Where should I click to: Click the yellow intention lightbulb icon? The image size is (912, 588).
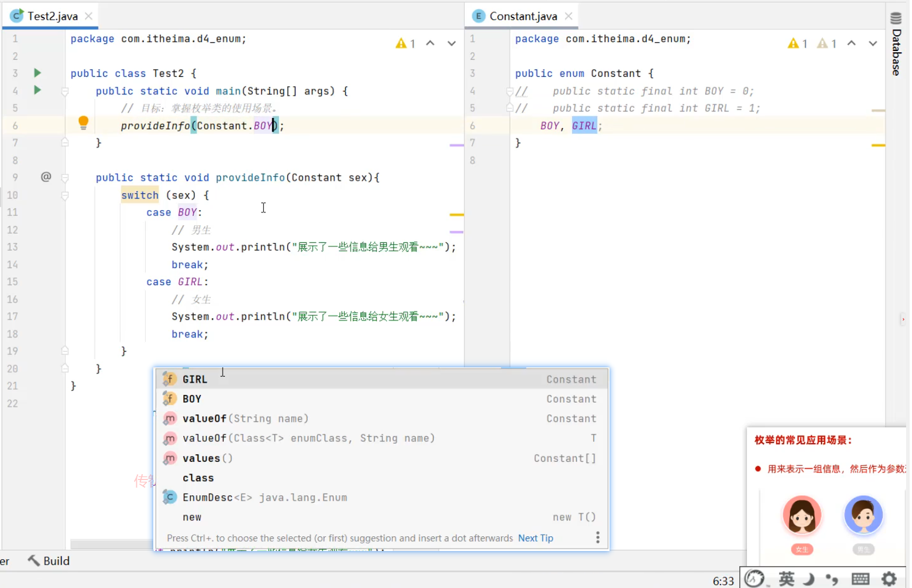click(x=83, y=123)
